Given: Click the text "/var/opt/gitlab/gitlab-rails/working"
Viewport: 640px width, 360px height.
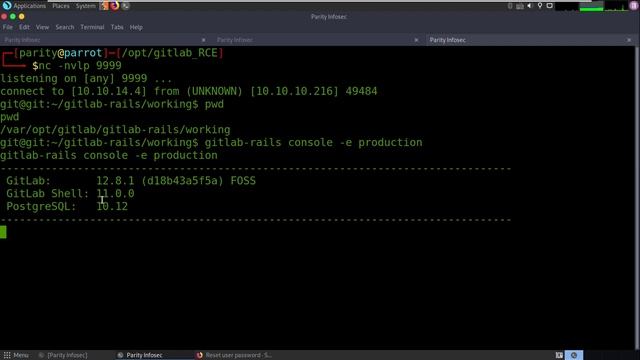Looking at the screenshot, I should 115,130.
